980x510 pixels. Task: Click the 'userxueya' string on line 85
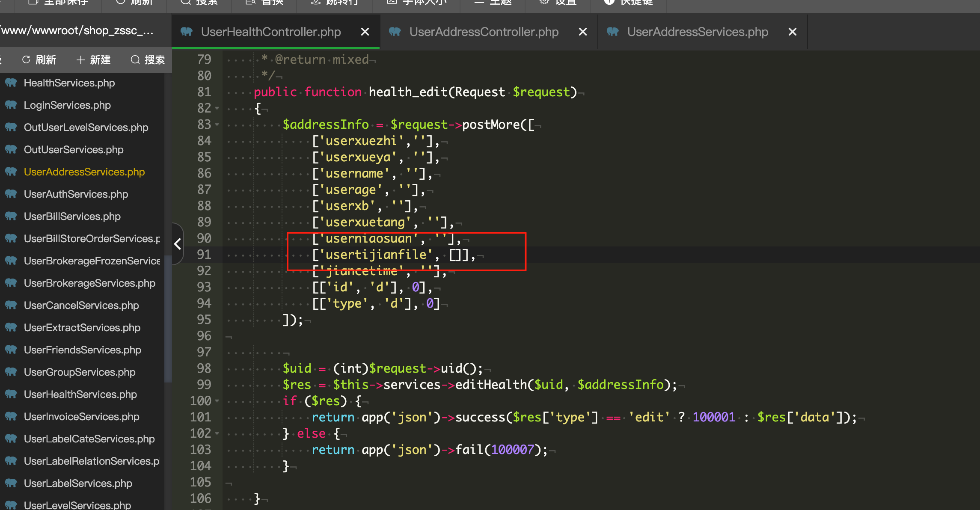358,157
